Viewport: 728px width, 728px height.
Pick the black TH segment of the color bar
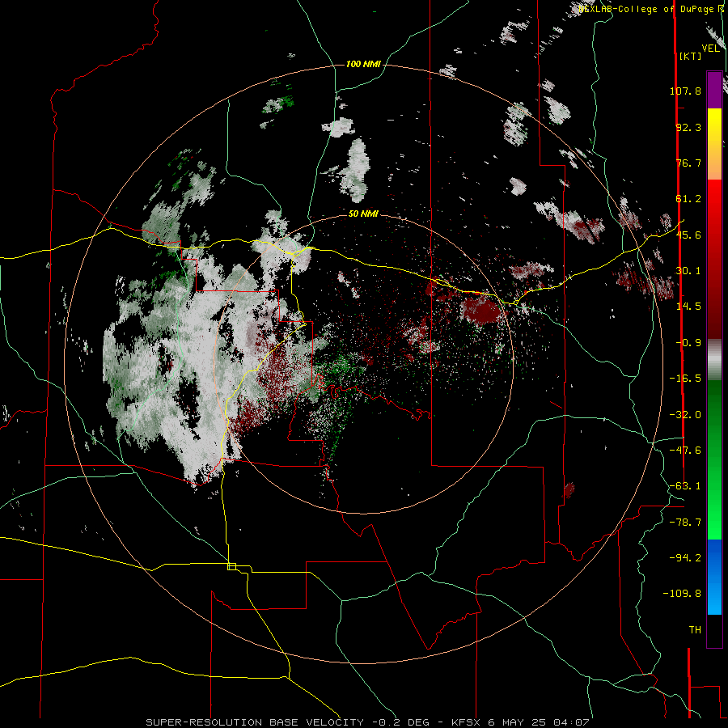pyautogui.click(x=714, y=630)
